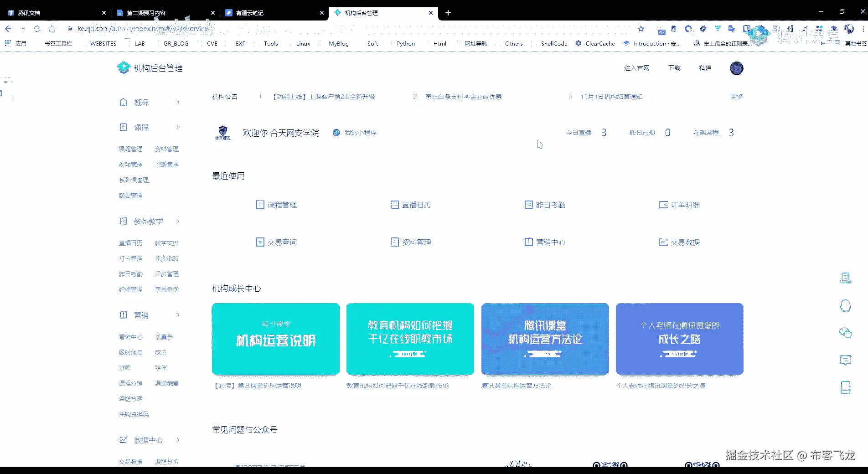Open the ShellCode bookmark folder
Image resolution: width=868 pixels, height=474 pixels.
(x=554, y=43)
